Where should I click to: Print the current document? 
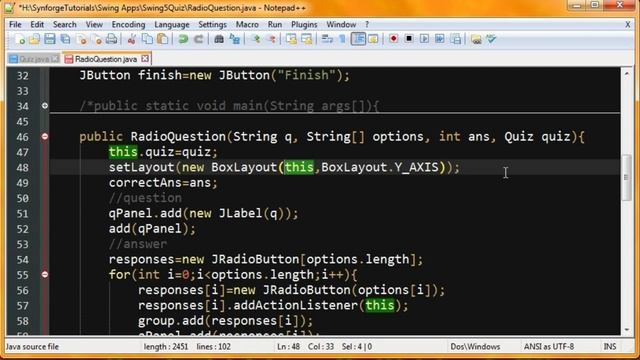112,39
